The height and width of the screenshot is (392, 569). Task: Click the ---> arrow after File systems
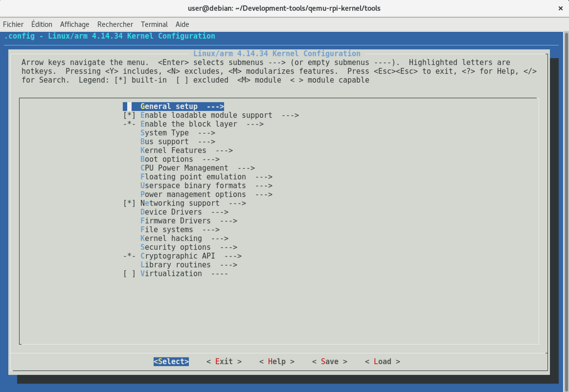[211, 230]
